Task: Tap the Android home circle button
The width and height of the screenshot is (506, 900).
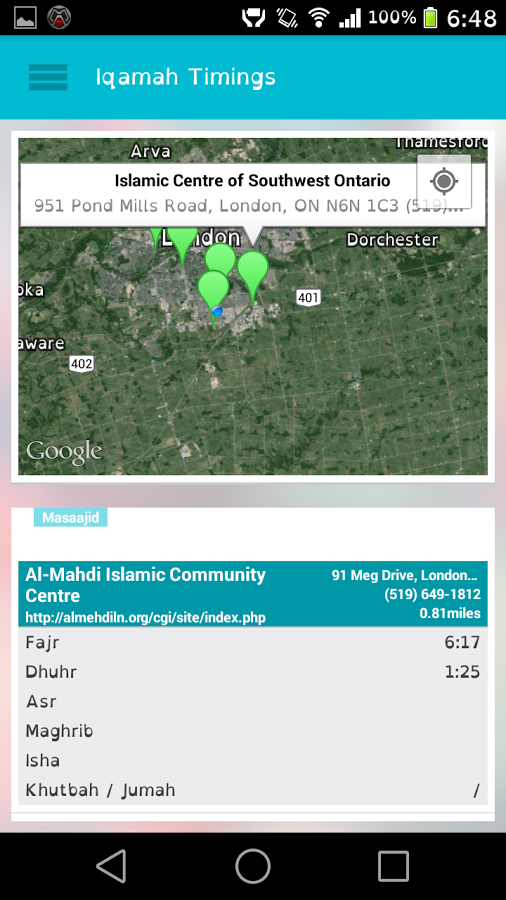Action: 253,866
